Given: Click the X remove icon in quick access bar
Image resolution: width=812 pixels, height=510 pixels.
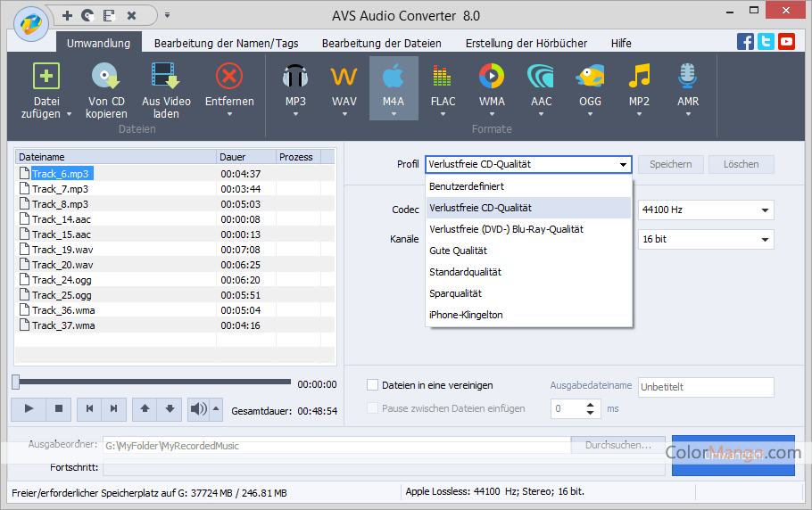Looking at the screenshot, I should point(131,15).
